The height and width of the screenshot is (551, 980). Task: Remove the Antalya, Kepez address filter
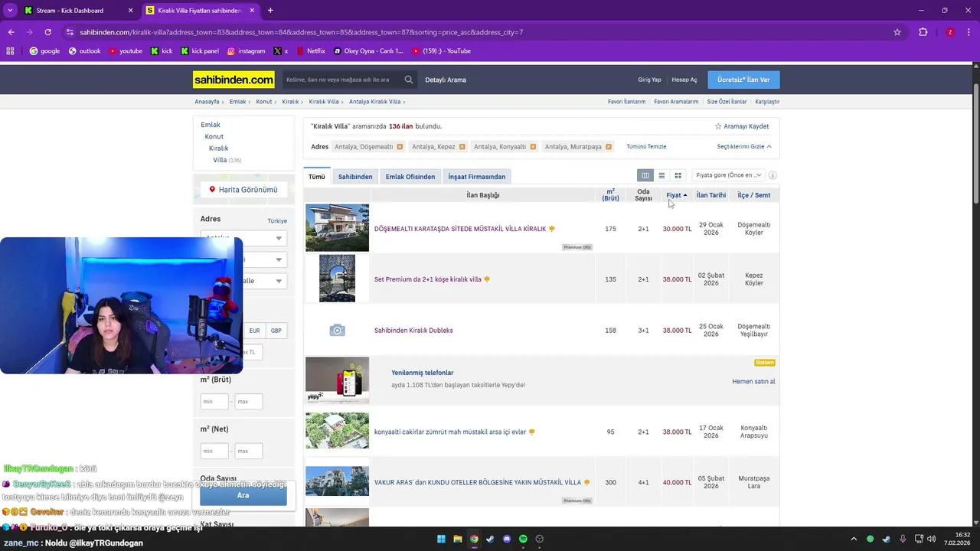coord(462,147)
